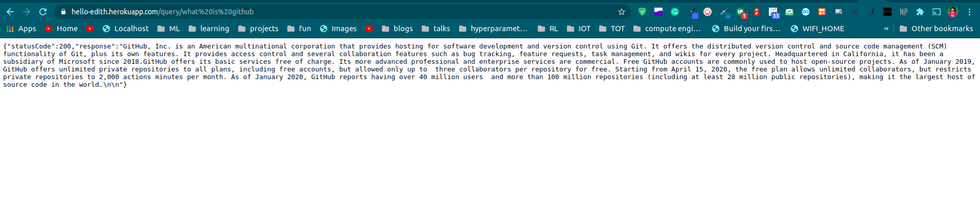Click the forward navigation arrow
This screenshot has width=980, height=220.
point(27,12)
